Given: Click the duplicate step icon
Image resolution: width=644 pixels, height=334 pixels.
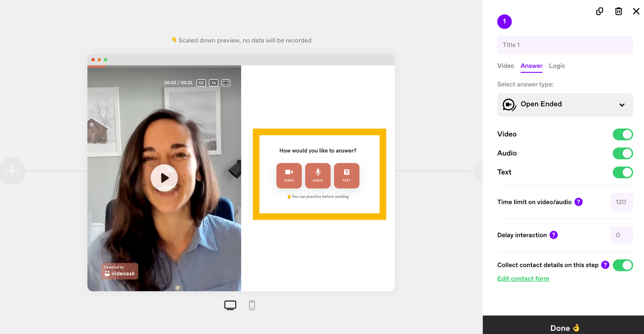Looking at the screenshot, I should tap(599, 11).
